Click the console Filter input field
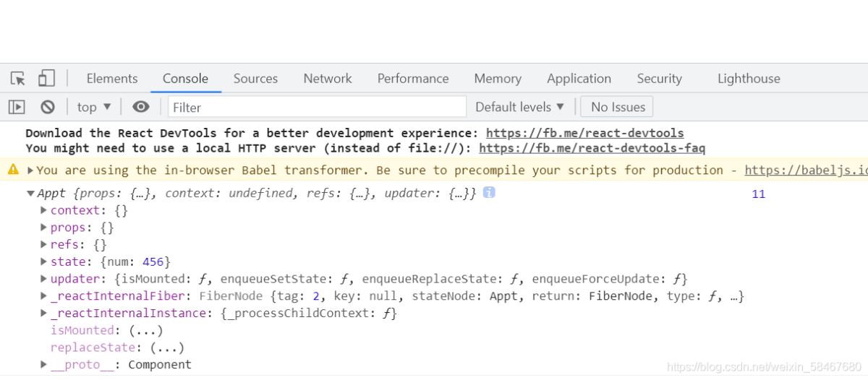868x380 pixels. pyautogui.click(x=317, y=107)
